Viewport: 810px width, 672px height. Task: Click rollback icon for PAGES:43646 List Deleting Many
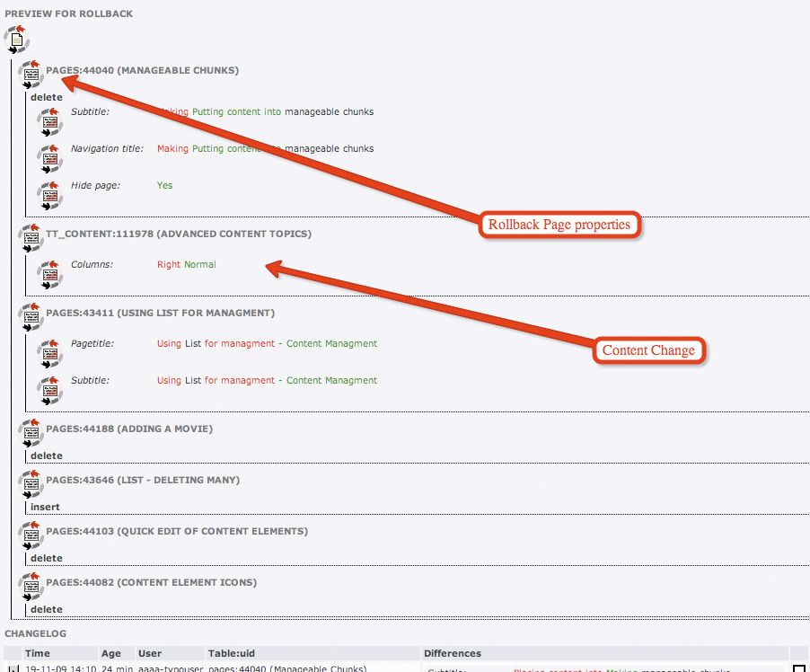[x=31, y=484]
